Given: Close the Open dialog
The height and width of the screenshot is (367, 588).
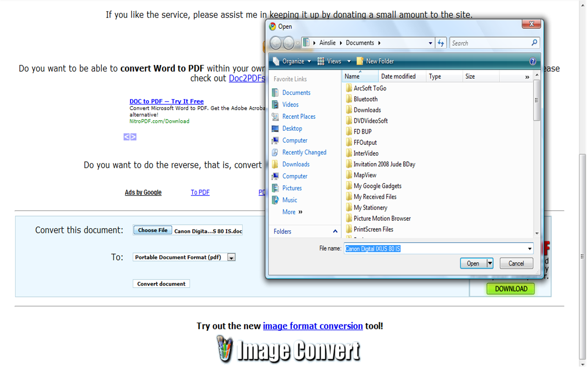Looking at the screenshot, I should 531,24.
